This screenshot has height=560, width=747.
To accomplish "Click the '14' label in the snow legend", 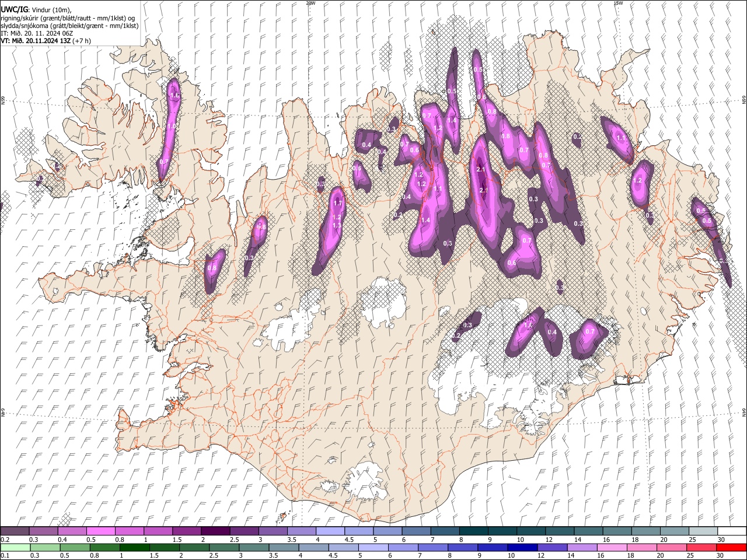I will click(x=577, y=540).
